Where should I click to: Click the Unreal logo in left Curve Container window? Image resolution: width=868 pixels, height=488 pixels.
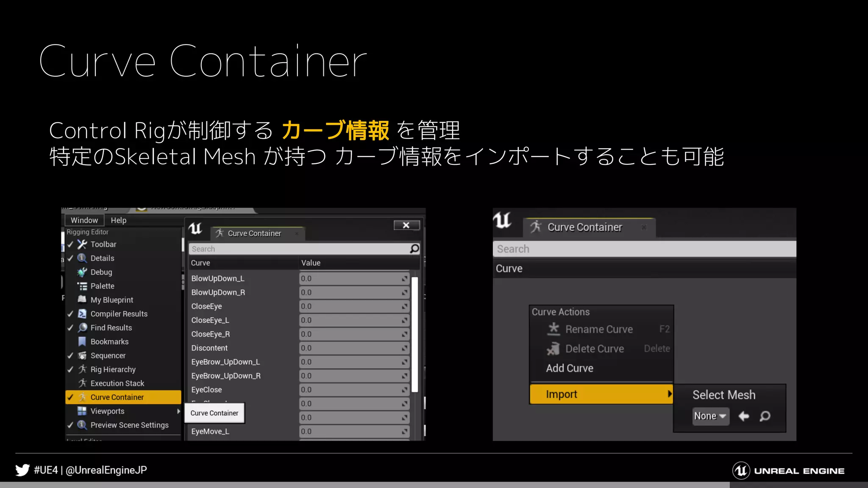click(195, 229)
